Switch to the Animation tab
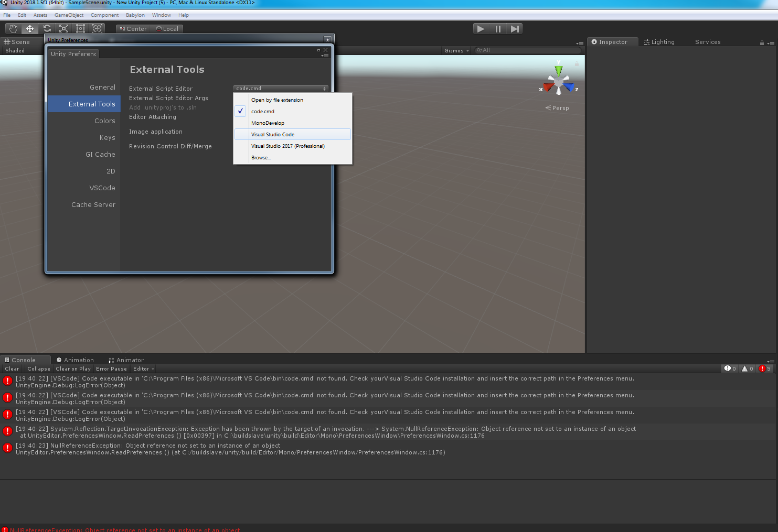Screen dimensions: 778x532 click(75, 360)
